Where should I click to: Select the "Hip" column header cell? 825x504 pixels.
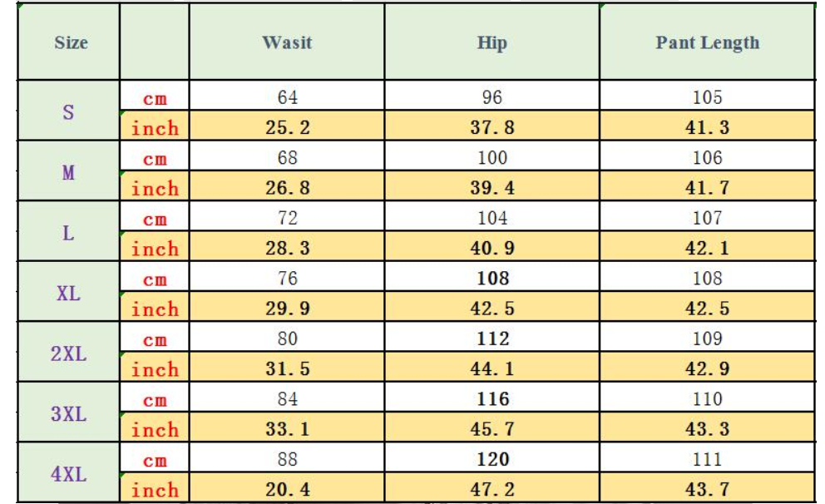pos(492,42)
